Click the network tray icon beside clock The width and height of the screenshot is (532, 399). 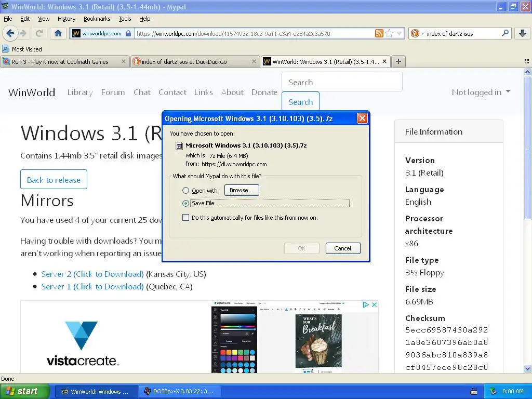click(494, 392)
